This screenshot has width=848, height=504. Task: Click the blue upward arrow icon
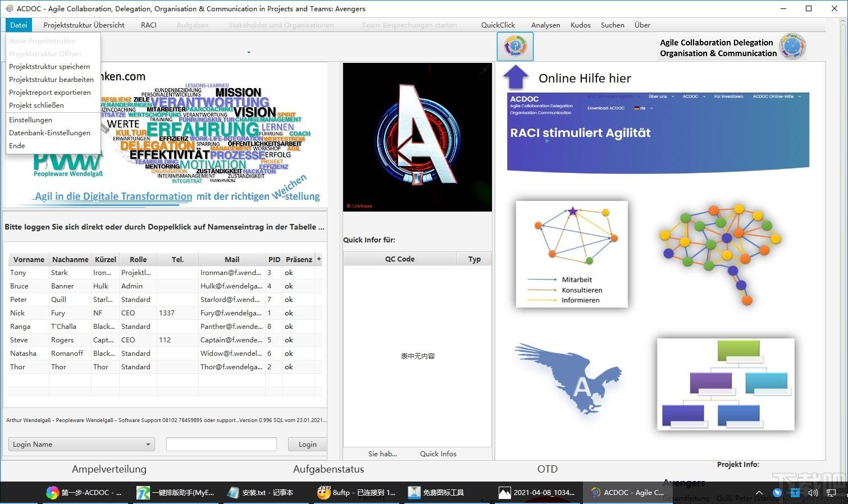516,77
